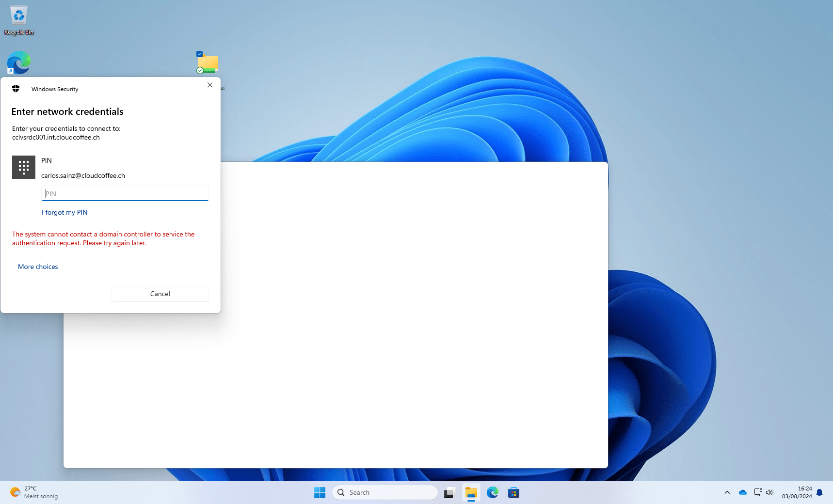Open the volume control in the tray
The height and width of the screenshot is (504, 833).
point(770,492)
